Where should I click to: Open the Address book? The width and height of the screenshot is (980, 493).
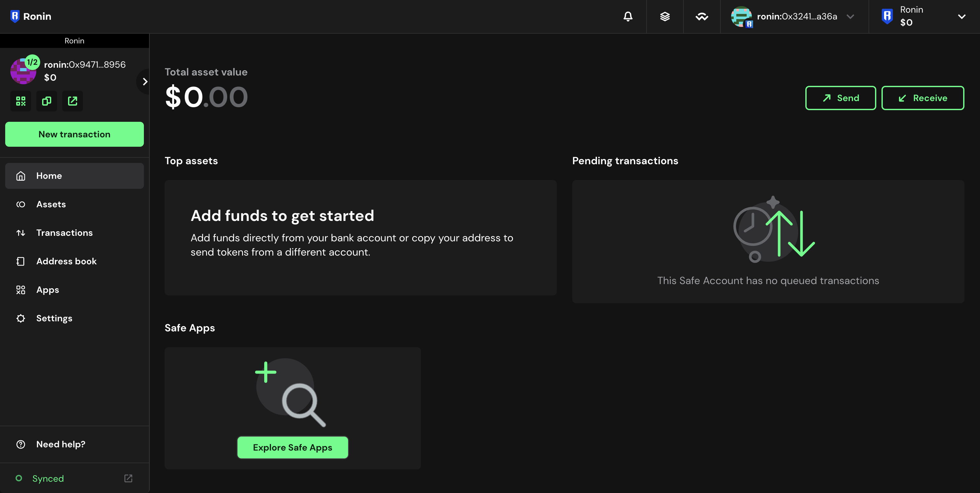[74, 261]
